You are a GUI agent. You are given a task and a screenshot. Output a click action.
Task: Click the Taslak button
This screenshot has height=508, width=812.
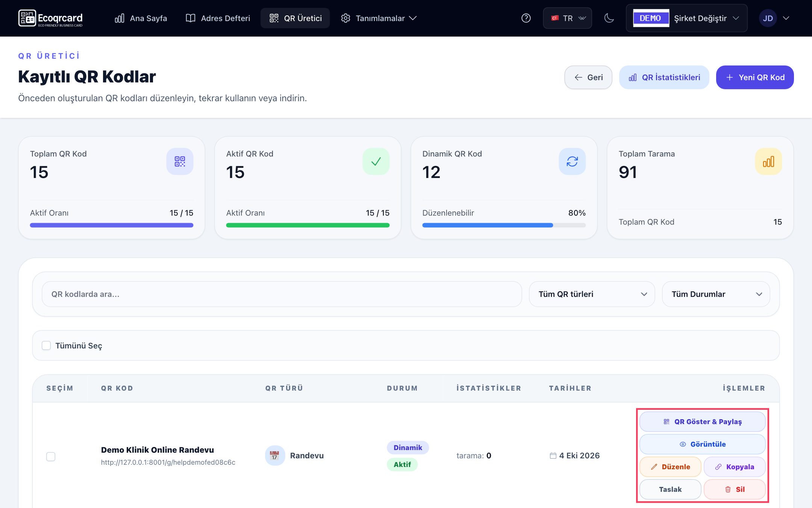pos(670,490)
